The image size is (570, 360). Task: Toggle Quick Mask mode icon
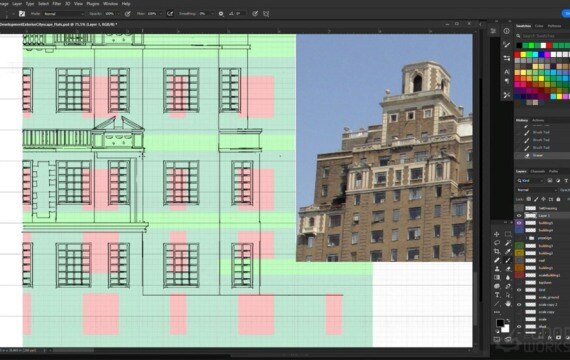497,340
